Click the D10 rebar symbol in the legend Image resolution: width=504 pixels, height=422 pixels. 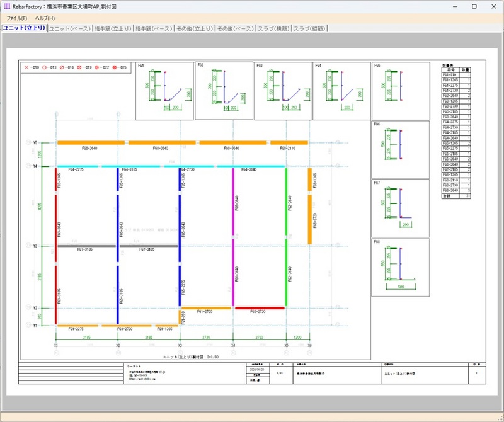(x=27, y=67)
